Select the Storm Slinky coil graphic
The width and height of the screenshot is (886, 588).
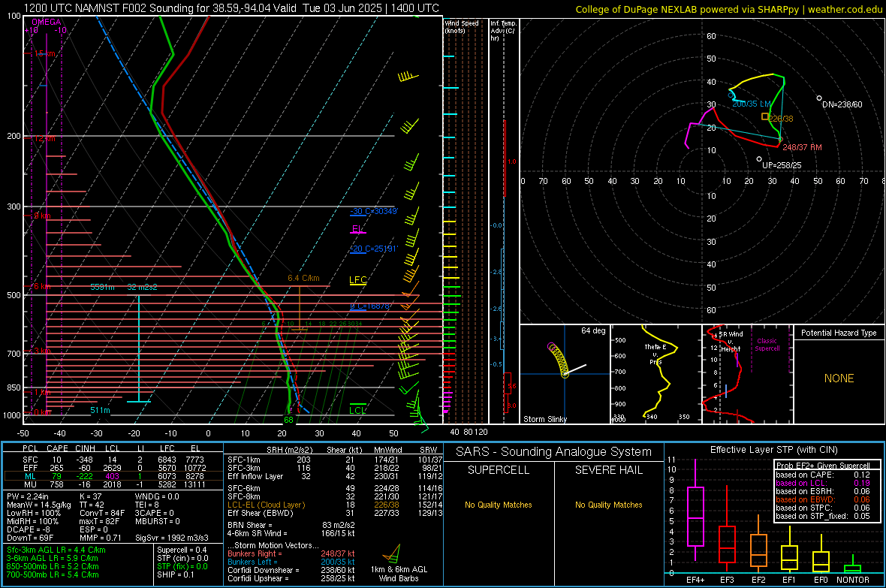tap(558, 360)
